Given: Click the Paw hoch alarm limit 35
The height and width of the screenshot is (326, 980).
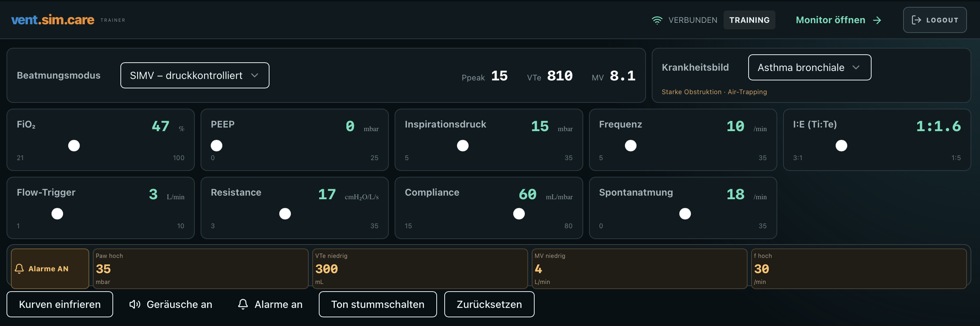Looking at the screenshot, I should click(201, 269).
